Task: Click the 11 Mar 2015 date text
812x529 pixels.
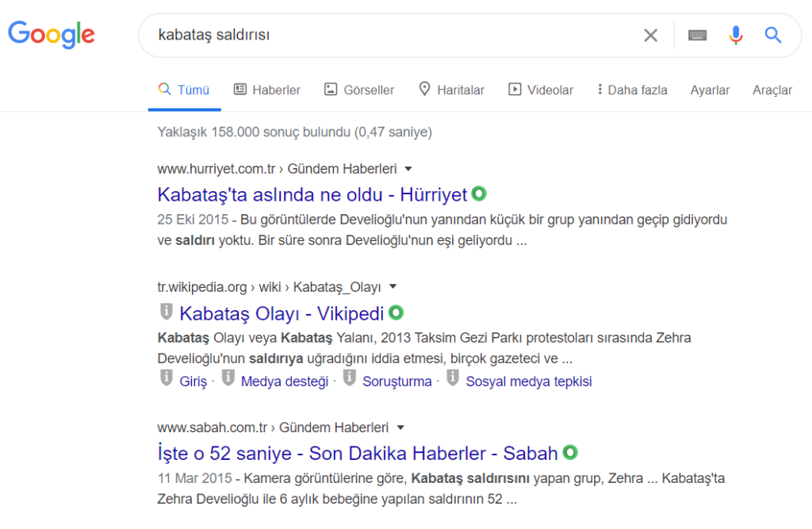Action: (195, 477)
